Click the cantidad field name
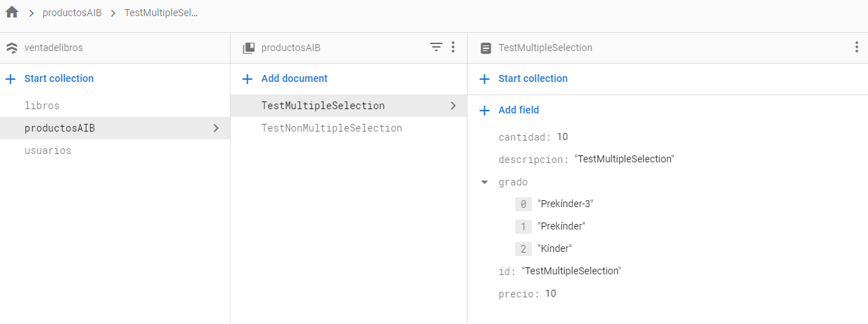This screenshot has height=324, width=868. (525, 137)
